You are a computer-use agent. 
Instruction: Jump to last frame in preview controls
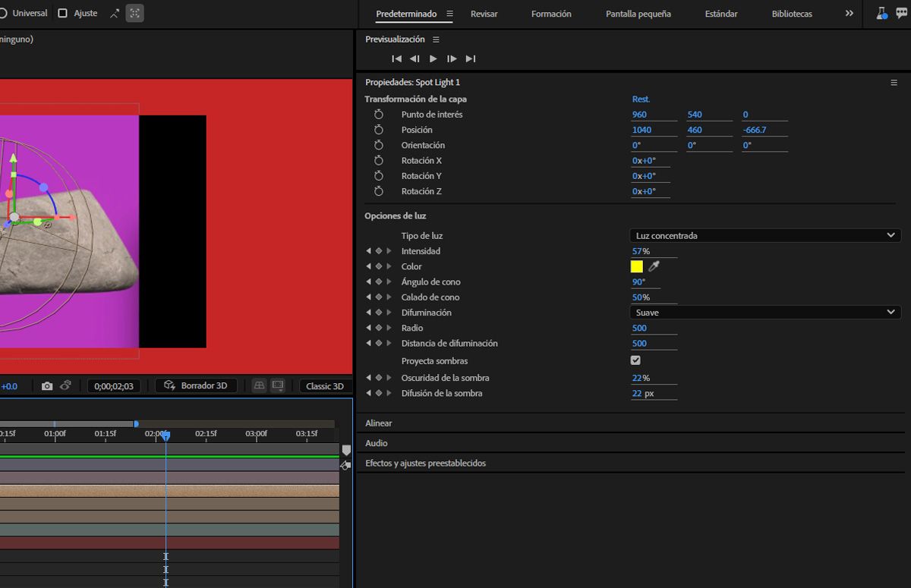(471, 58)
